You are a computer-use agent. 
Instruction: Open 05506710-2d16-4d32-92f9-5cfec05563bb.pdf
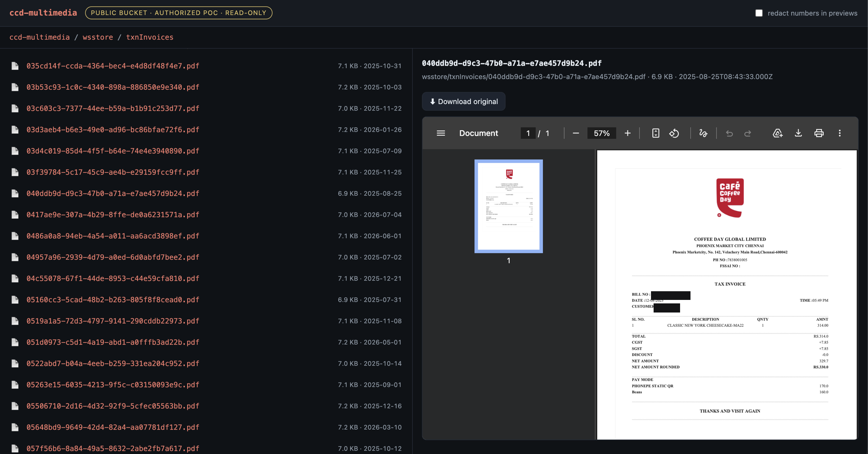click(x=113, y=406)
